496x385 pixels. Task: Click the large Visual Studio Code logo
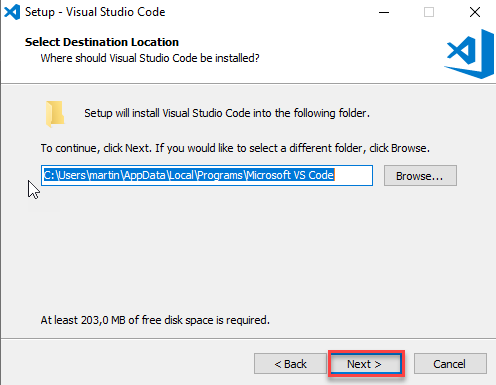tap(470, 54)
